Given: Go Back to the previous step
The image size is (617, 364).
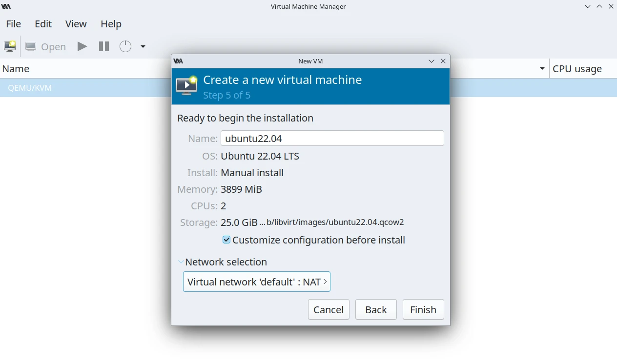Looking at the screenshot, I should click(376, 309).
